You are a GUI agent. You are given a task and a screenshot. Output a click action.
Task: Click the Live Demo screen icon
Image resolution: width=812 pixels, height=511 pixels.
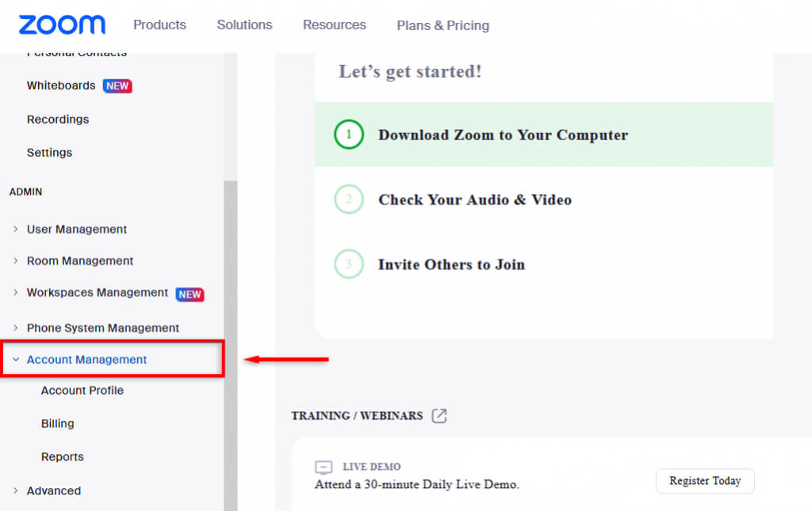coord(324,467)
